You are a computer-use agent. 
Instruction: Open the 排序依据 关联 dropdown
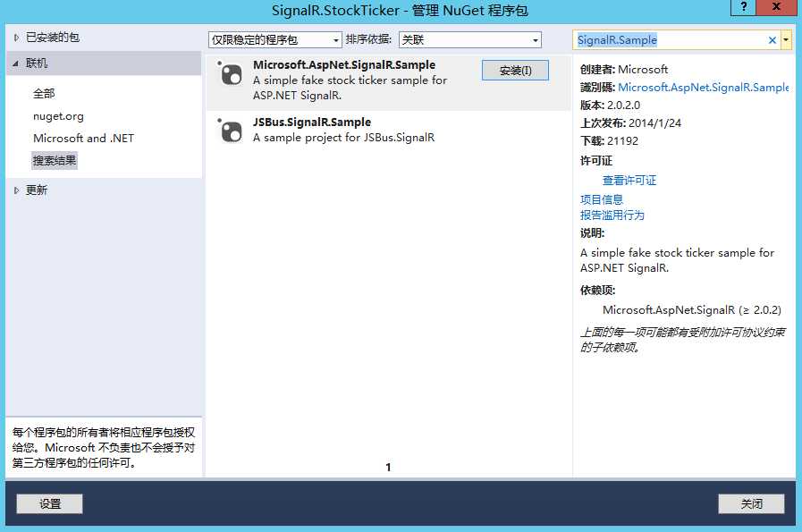(469, 40)
